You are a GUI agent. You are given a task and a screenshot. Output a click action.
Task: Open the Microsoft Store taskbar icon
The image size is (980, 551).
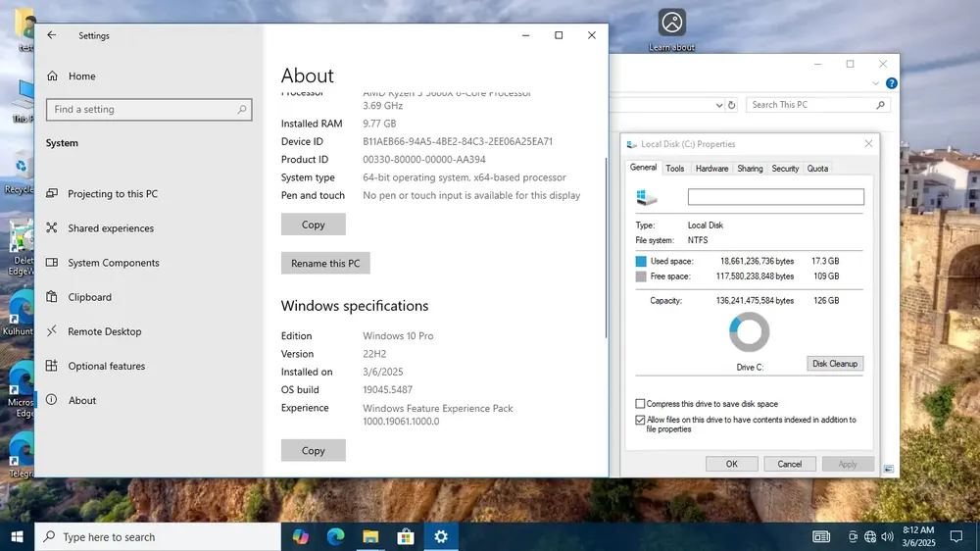click(x=406, y=536)
